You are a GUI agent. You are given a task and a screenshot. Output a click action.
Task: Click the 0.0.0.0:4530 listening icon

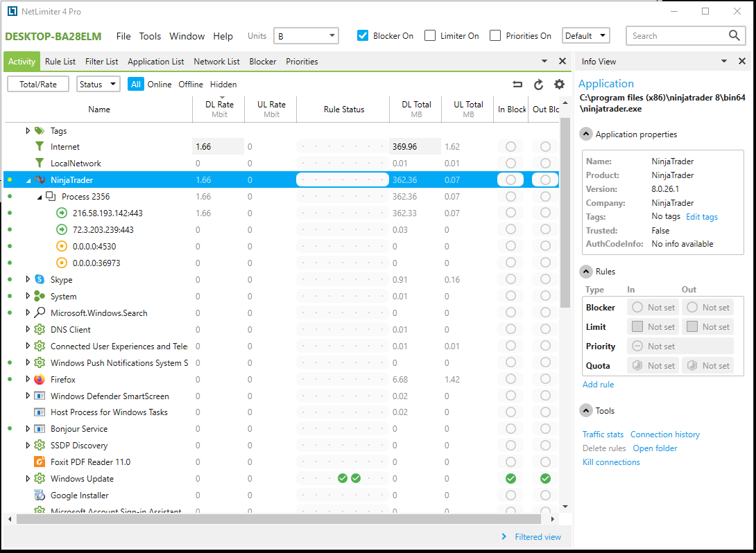[x=62, y=246]
